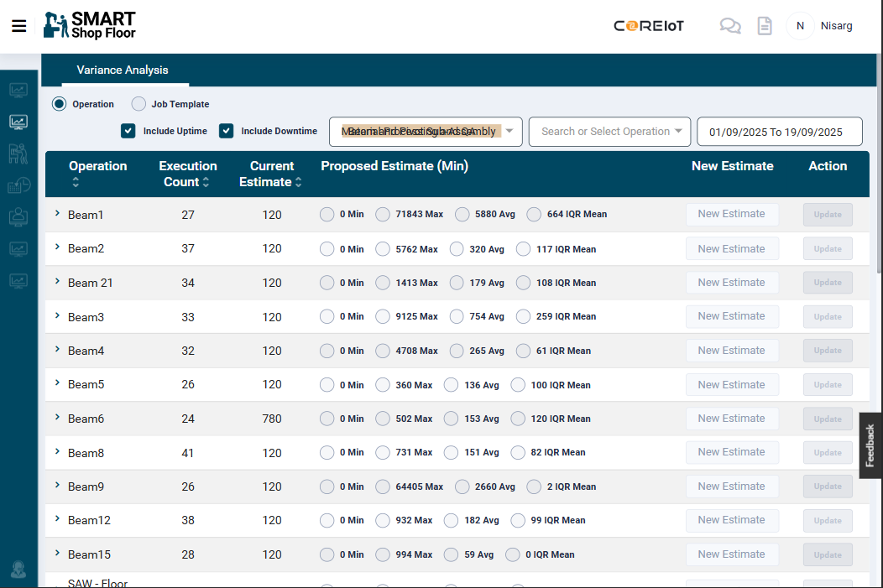Open the calendar clock sidebar icon
Image resolution: width=883 pixels, height=588 pixels.
(18, 185)
